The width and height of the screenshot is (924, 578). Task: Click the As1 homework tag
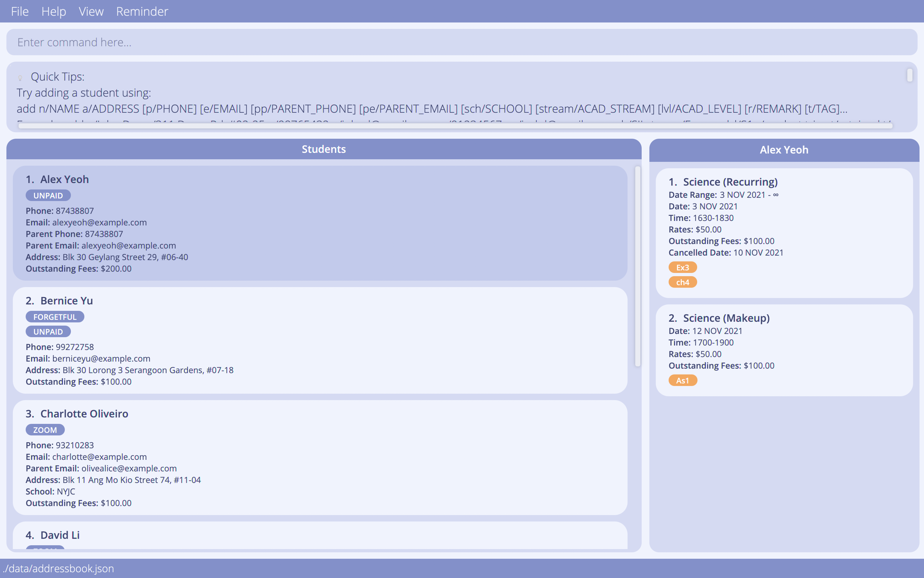point(683,381)
